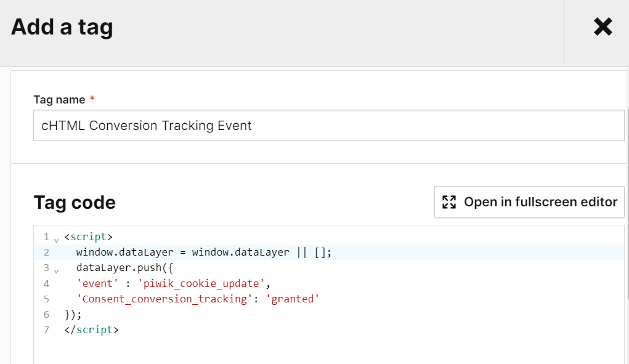Click the Add a tag title

tap(62, 26)
